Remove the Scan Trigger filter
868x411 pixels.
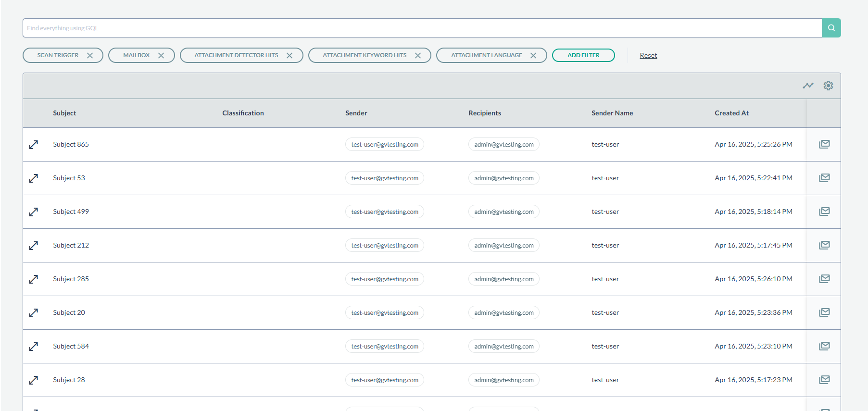(x=90, y=55)
